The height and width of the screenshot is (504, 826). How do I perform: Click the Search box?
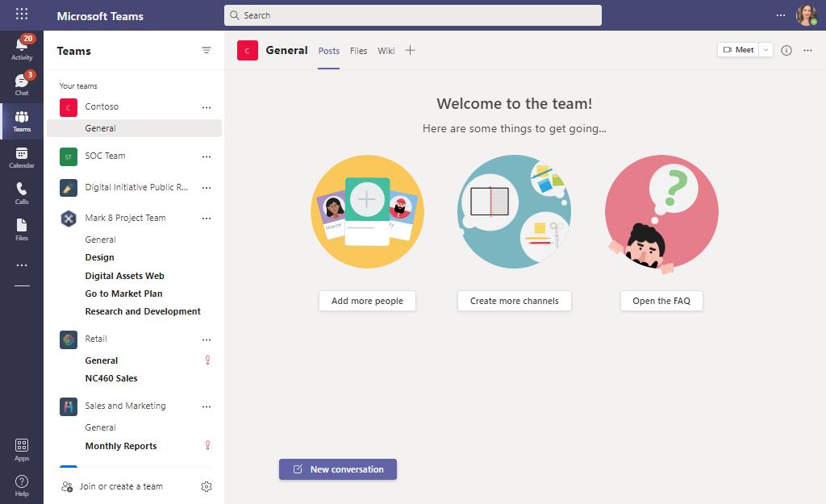[x=413, y=15]
